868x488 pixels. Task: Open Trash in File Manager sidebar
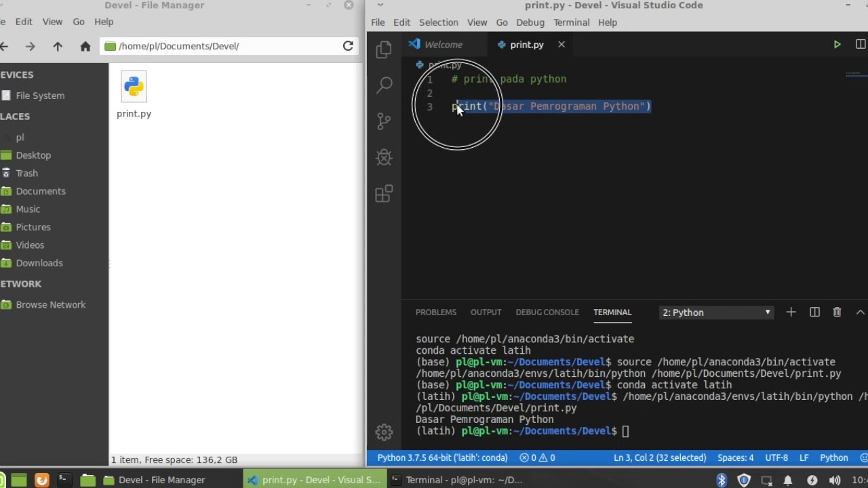(27, 174)
